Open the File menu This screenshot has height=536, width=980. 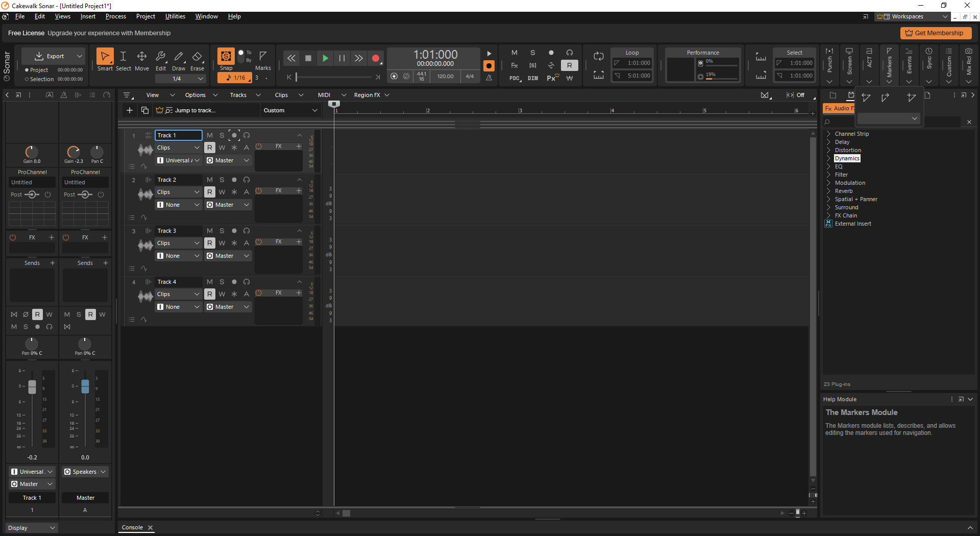20,16
